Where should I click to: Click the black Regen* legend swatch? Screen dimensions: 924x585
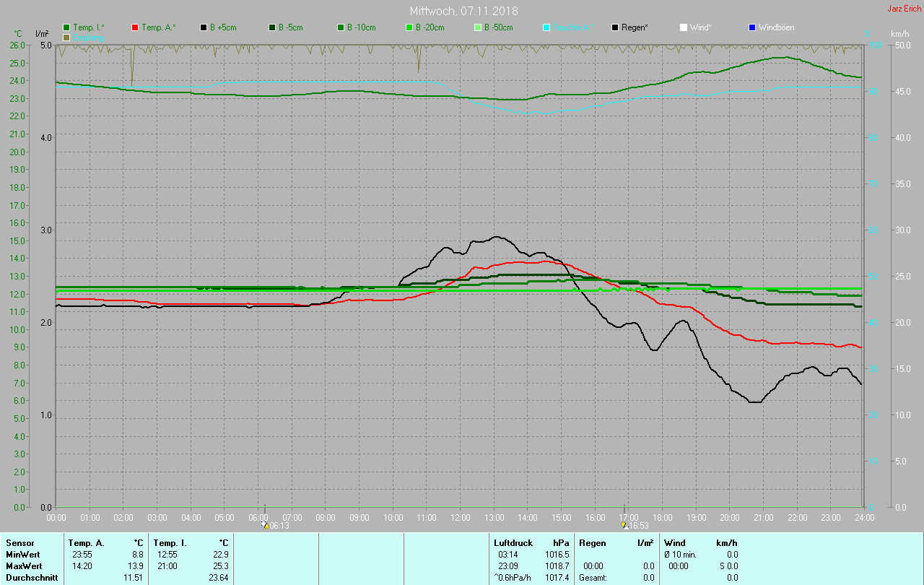(x=615, y=27)
